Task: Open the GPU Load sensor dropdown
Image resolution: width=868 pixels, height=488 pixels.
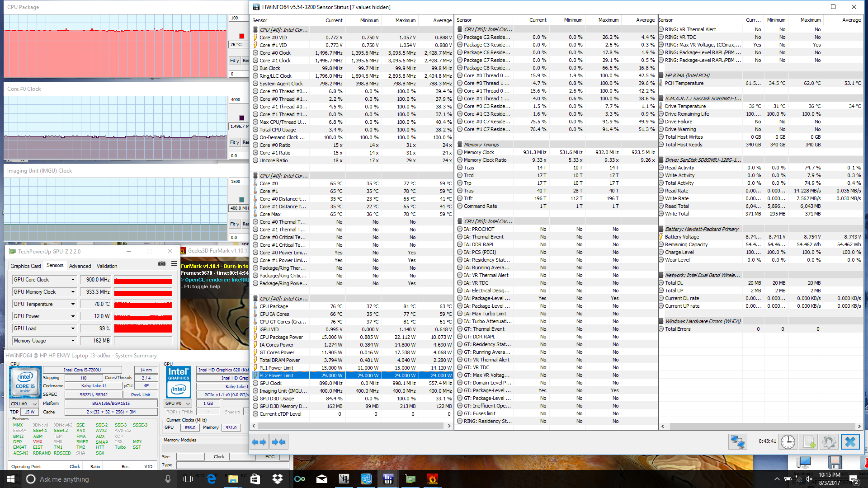Action: [73, 328]
